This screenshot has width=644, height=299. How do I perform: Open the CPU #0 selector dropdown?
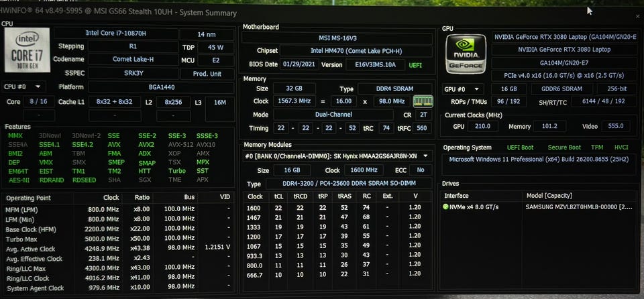click(x=23, y=86)
